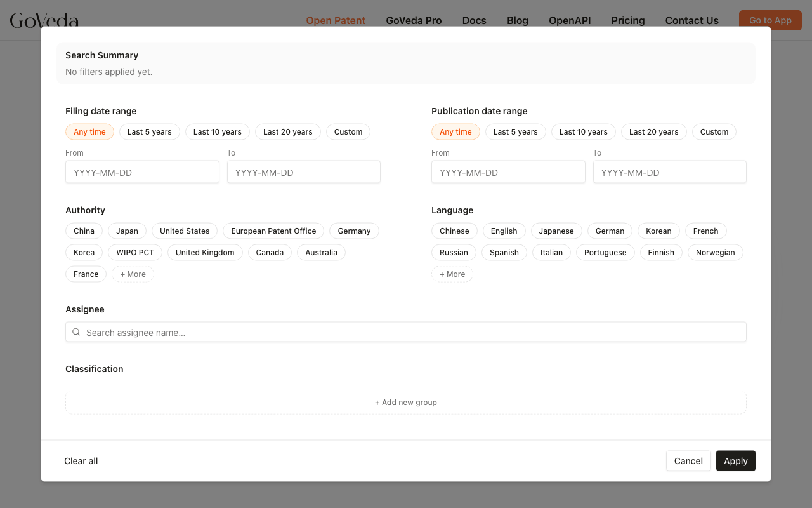Select Finnish language chip

click(661, 253)
